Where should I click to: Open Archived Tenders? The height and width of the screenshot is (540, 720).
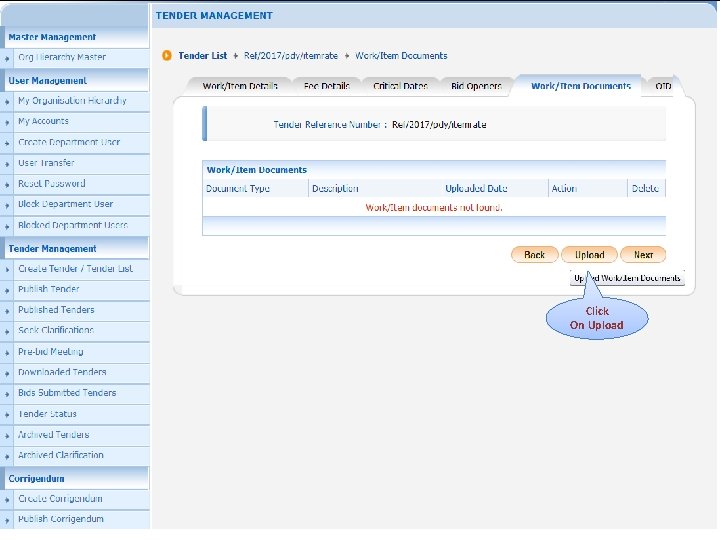53,434
